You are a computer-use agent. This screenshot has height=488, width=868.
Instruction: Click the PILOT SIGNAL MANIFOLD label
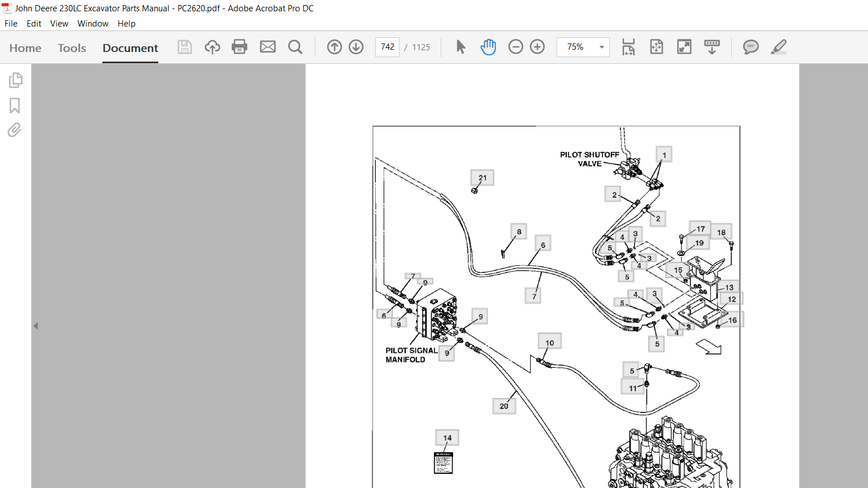(411, 355)
